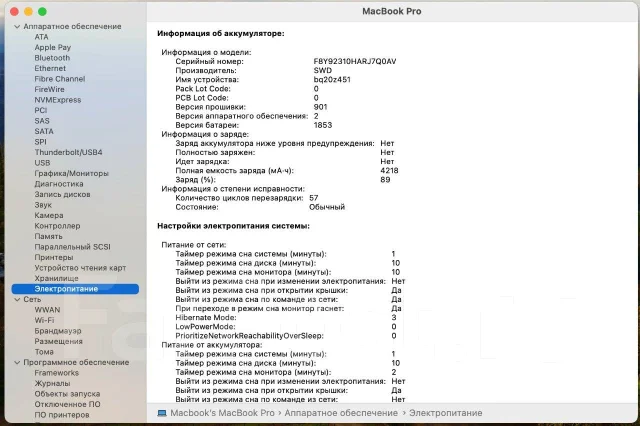
Task: Select Frameworks under software
Action: point(56,373)
